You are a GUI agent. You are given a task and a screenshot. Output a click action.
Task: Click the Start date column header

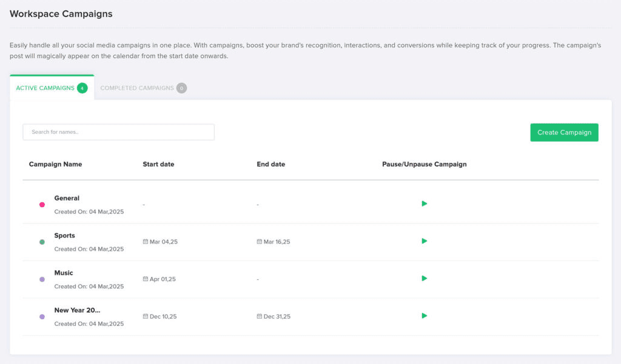[158, 164]
